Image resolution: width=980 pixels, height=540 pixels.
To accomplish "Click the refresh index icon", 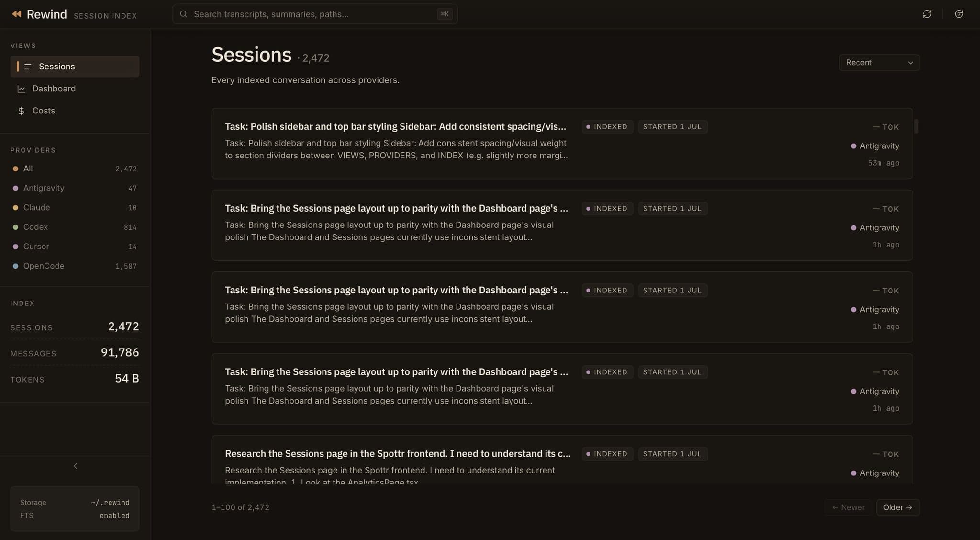I will click(927, 14).
